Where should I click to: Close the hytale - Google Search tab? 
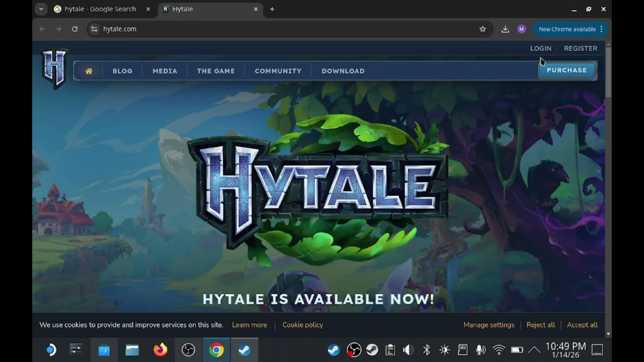(148, 9)
